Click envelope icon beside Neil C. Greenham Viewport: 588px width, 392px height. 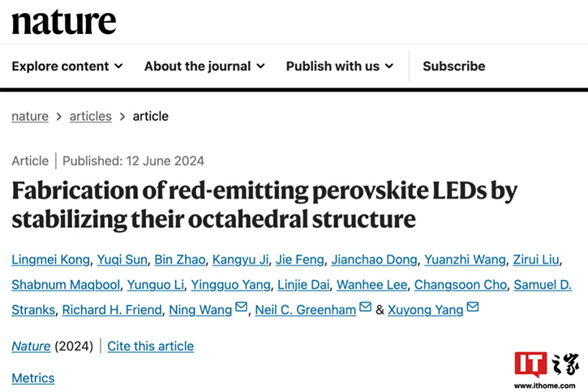365,307
